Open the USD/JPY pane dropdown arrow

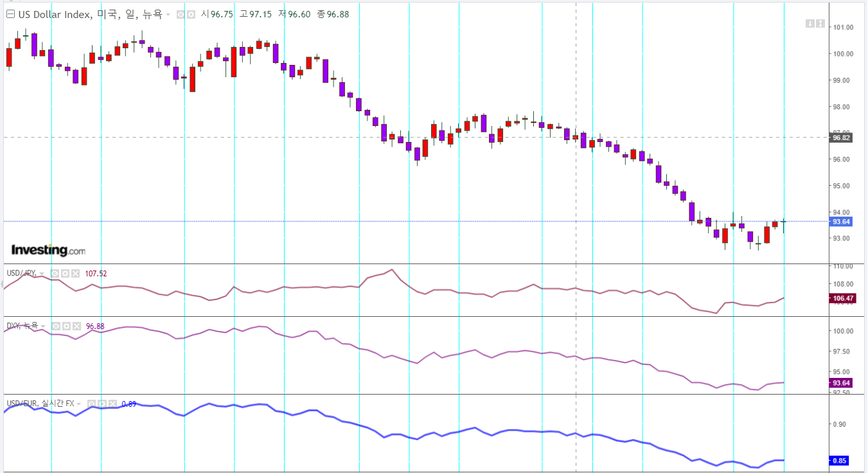[x=42, y=274]
